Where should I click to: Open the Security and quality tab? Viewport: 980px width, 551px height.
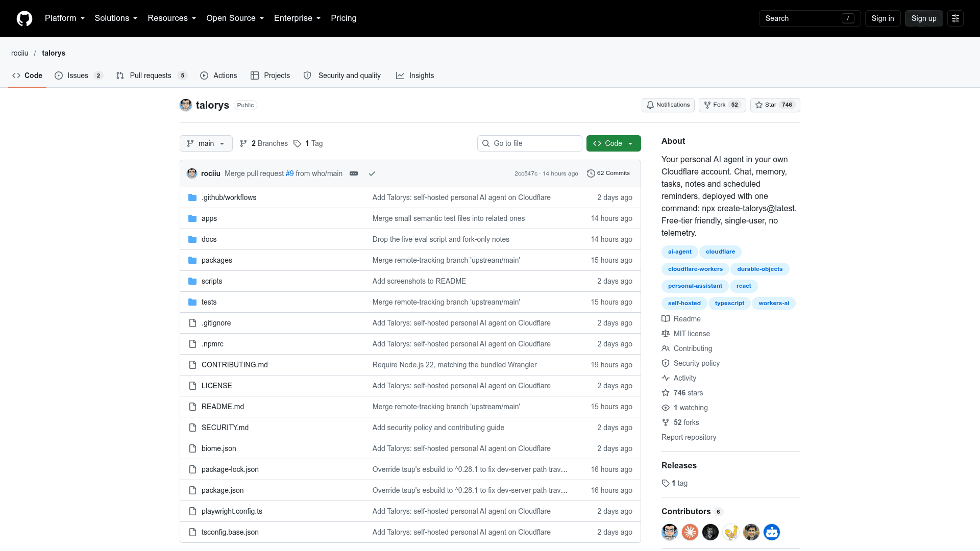342,76
